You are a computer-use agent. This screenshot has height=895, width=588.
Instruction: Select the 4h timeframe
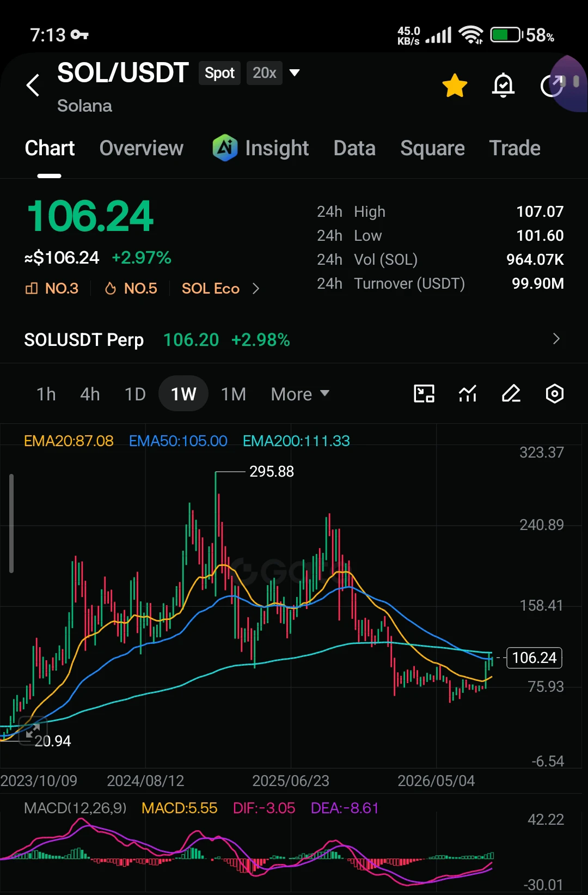(90, 394)
